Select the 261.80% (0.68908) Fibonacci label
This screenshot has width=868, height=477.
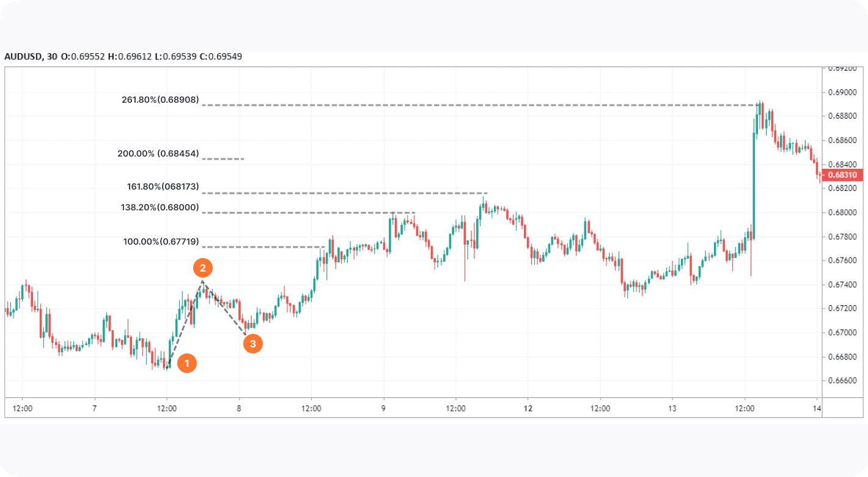[160, 100]
